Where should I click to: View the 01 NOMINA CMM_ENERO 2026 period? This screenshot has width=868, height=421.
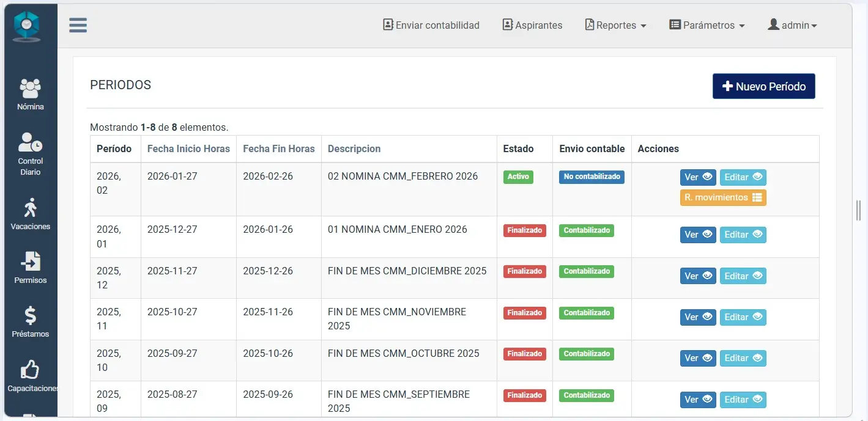click(697, 235)
